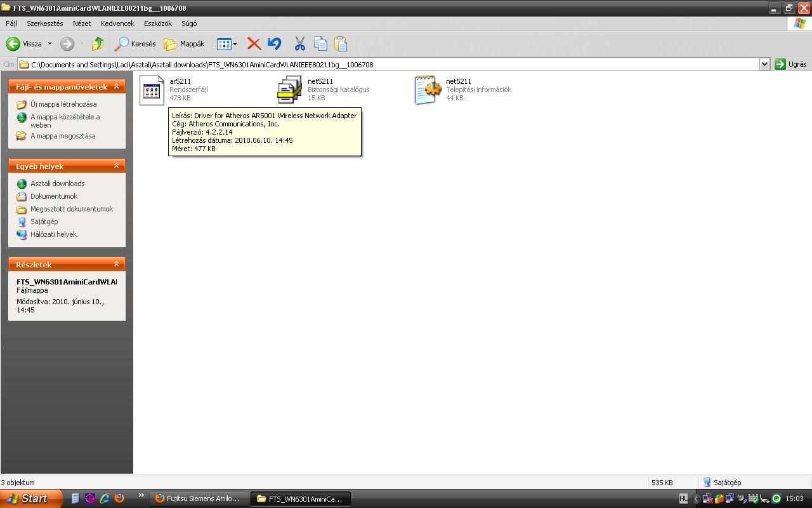Expand hidden tray icons arrow

pos(697,499)
